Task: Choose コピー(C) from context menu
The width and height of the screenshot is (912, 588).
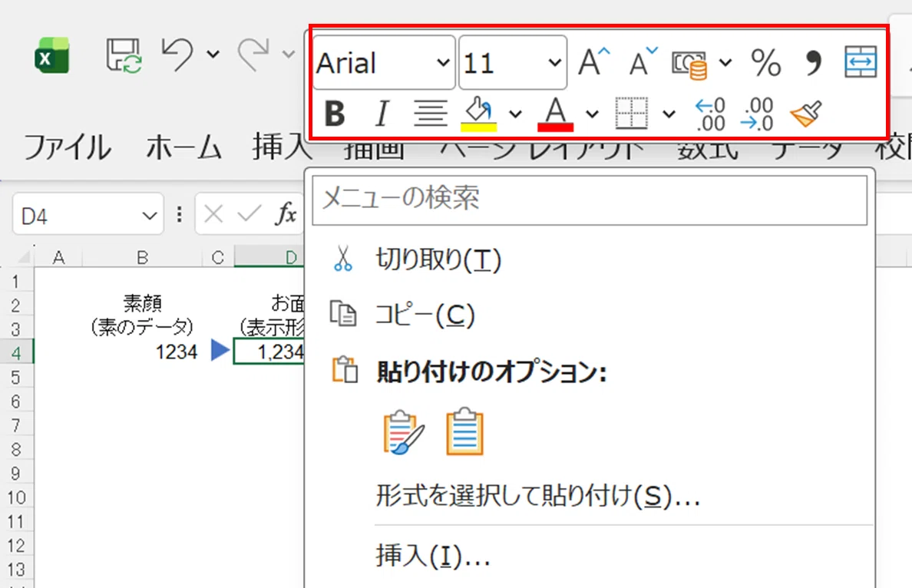Action: coord(590,315)
